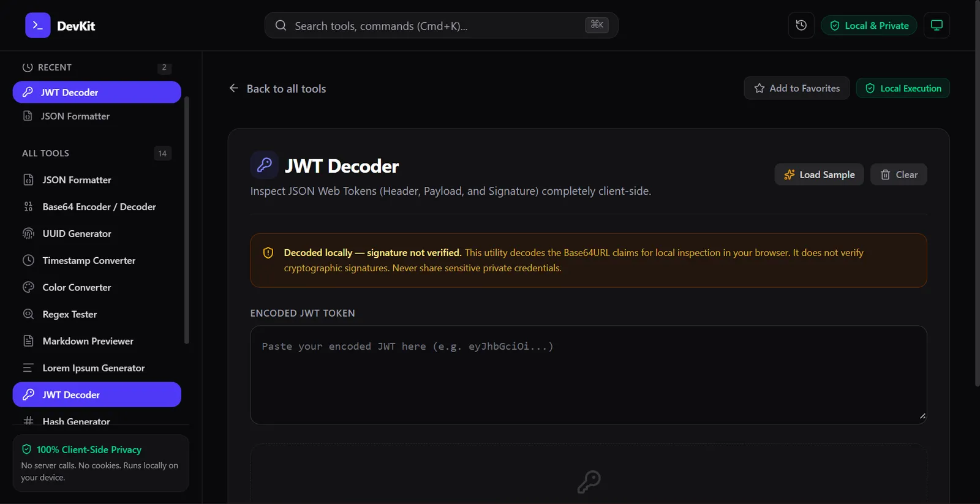Viewport: 980px width, 504px height.
Task: Click the Lorem Ipsum Generator lines icon
Action: point(28,368)
